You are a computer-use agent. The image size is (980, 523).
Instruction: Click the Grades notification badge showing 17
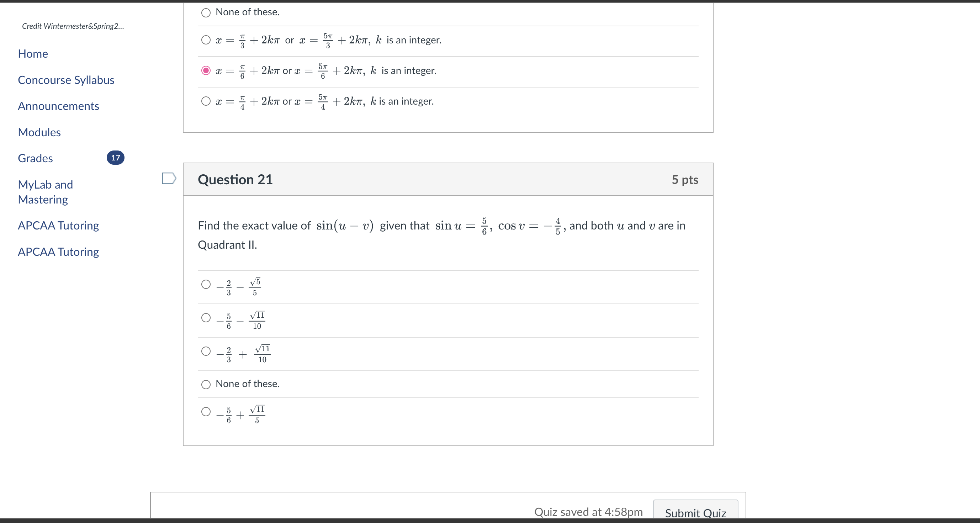115,158
